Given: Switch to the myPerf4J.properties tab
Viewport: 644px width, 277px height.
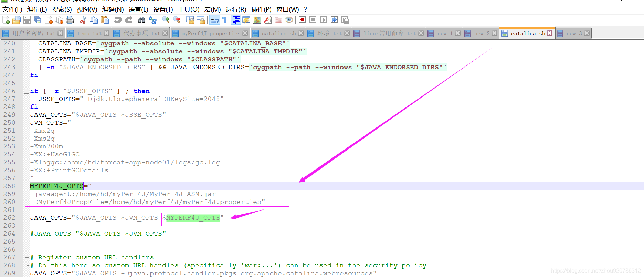Looking at the screenshot, I should (211, 33).
